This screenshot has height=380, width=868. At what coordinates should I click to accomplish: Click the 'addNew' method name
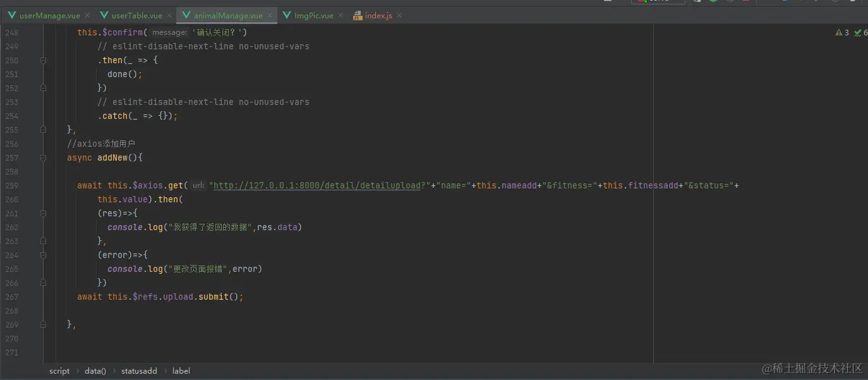tap(112, 157)
